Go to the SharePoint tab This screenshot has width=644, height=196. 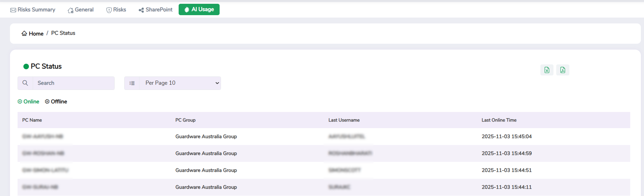(x=156, y=10)
